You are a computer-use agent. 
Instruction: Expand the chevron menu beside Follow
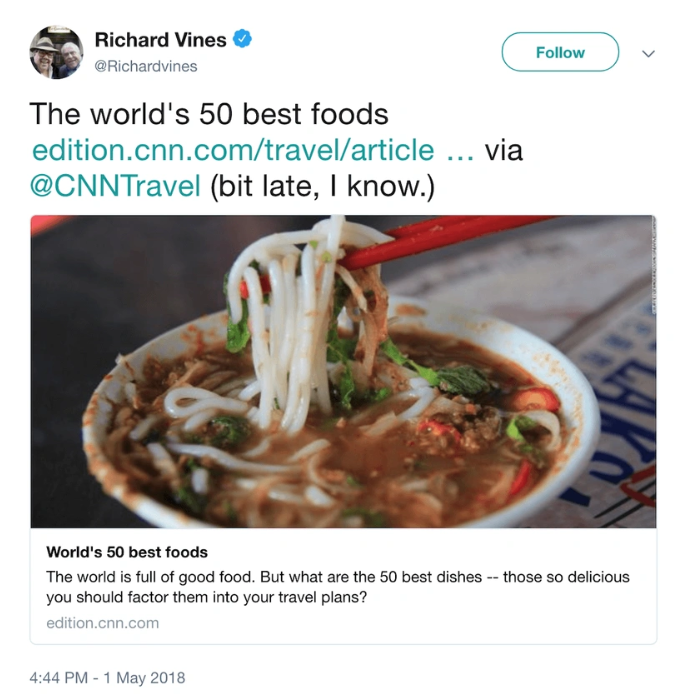coord(648,54)
